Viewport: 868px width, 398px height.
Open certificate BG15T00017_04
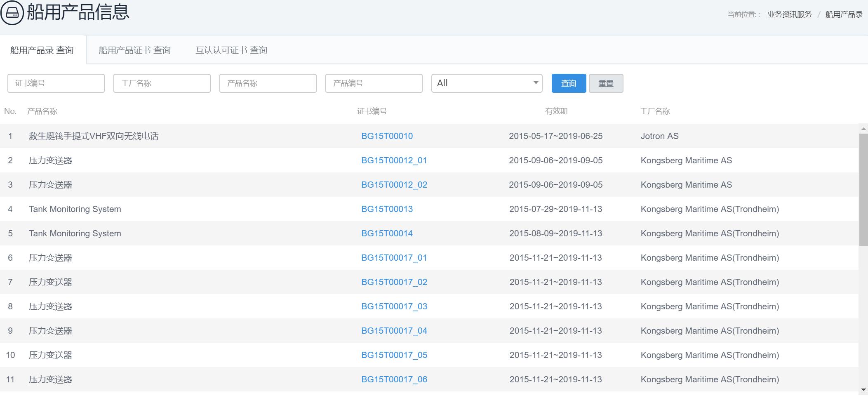pos(394,331)
